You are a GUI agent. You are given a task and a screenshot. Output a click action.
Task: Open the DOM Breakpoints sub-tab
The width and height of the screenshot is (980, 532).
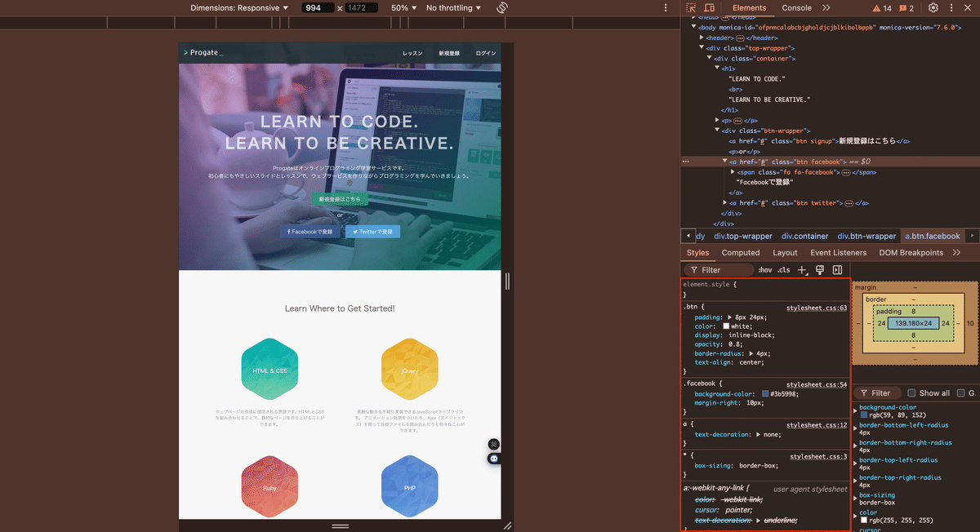(911, 253)
